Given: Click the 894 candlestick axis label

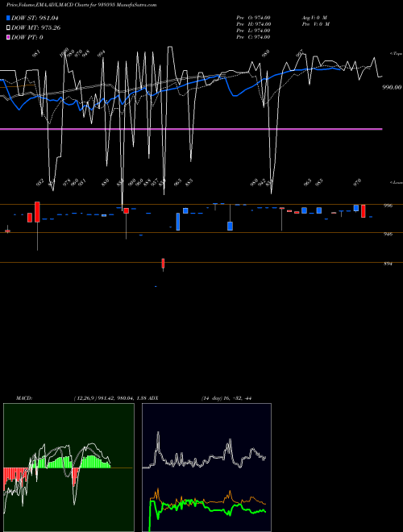Looking at the screenshot, I should [388, 264].
